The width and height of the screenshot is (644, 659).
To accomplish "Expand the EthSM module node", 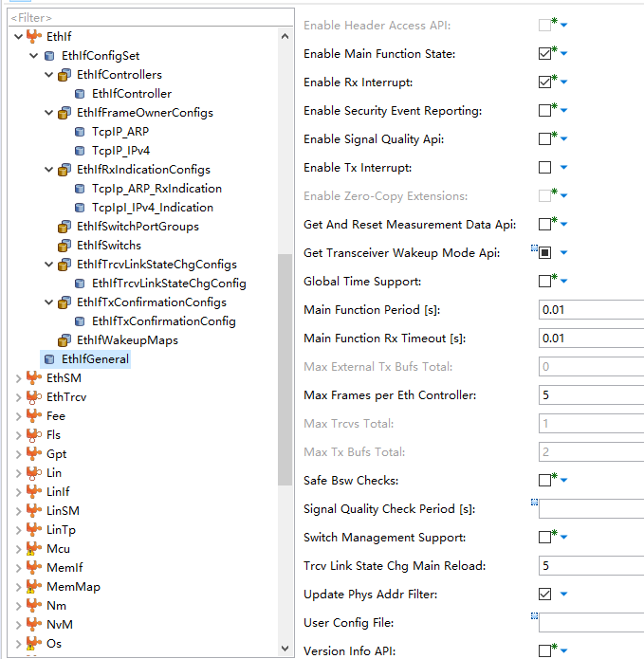I will click(x=18, y=378).
